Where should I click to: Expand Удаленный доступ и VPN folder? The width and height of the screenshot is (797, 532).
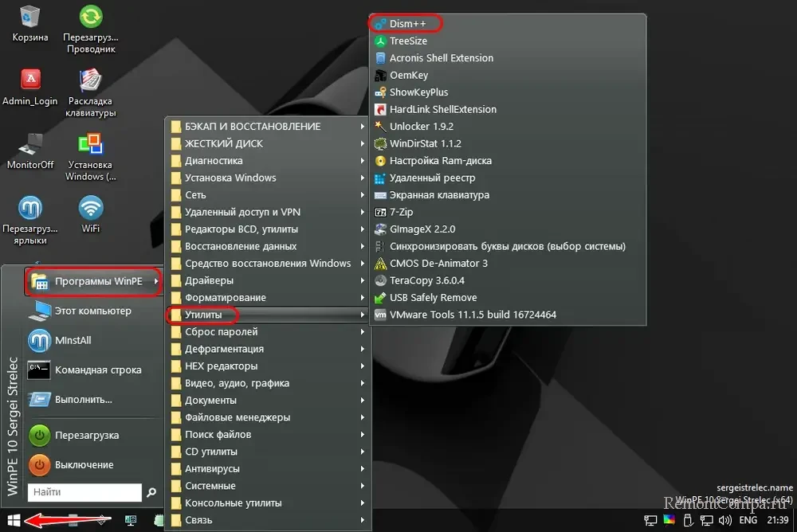pyautogui.click(x=268, y=212)
